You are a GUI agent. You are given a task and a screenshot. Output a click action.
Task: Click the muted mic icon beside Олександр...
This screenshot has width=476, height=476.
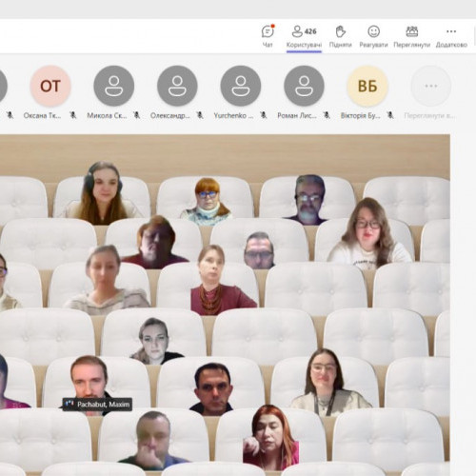click(x=200, y=115)
